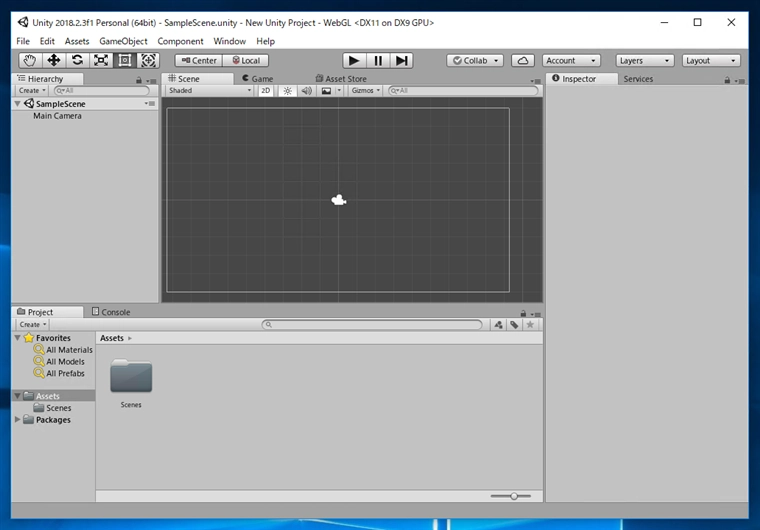Collapse the Favorites tree
This screenshot has width=760, height=530.
click(18, 338)
